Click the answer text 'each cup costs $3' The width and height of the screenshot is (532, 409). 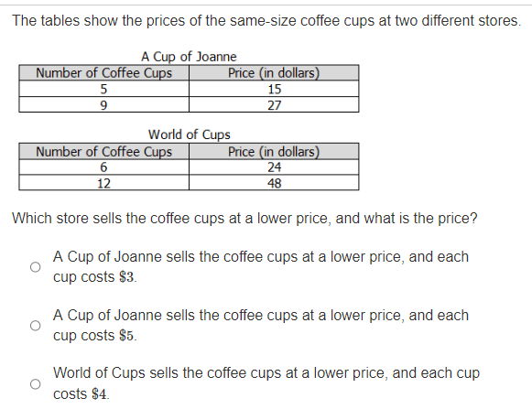pos(261,267)
